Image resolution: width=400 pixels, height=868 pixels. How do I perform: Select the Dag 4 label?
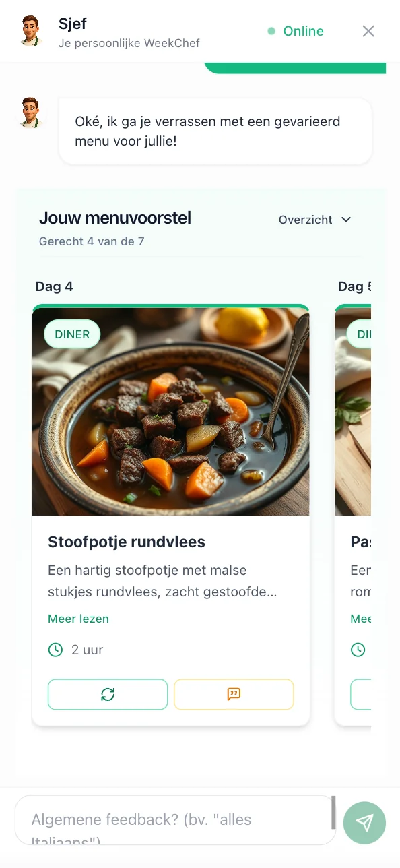pos(54,286)
